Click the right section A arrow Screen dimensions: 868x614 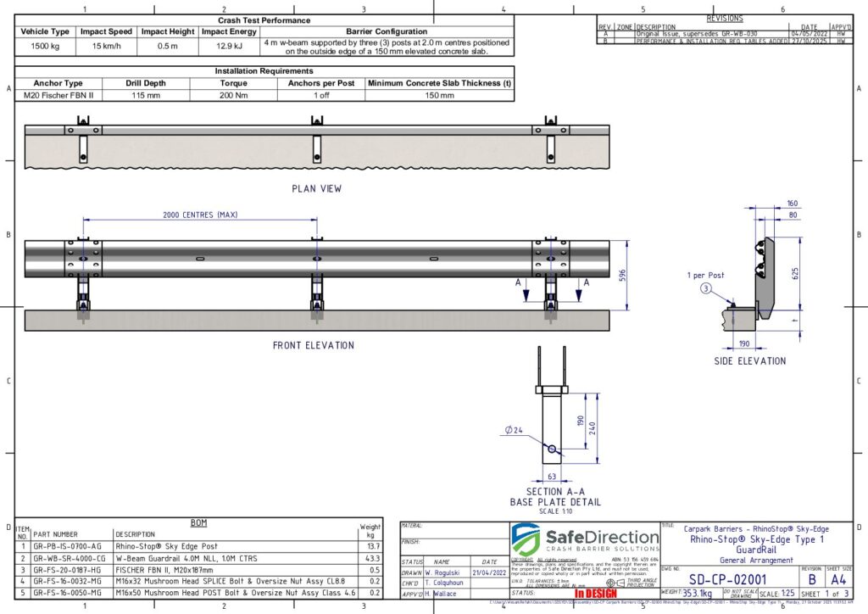click(579, 293)
